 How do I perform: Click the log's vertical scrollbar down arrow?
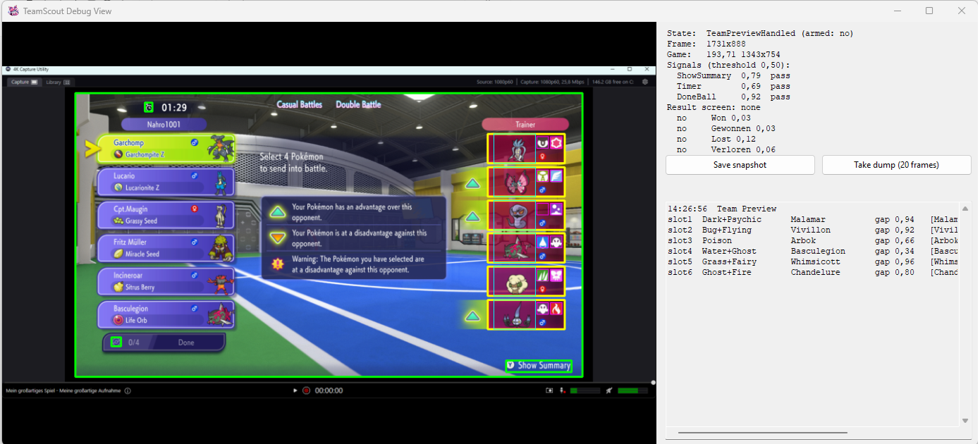click(x=965, y=421)
